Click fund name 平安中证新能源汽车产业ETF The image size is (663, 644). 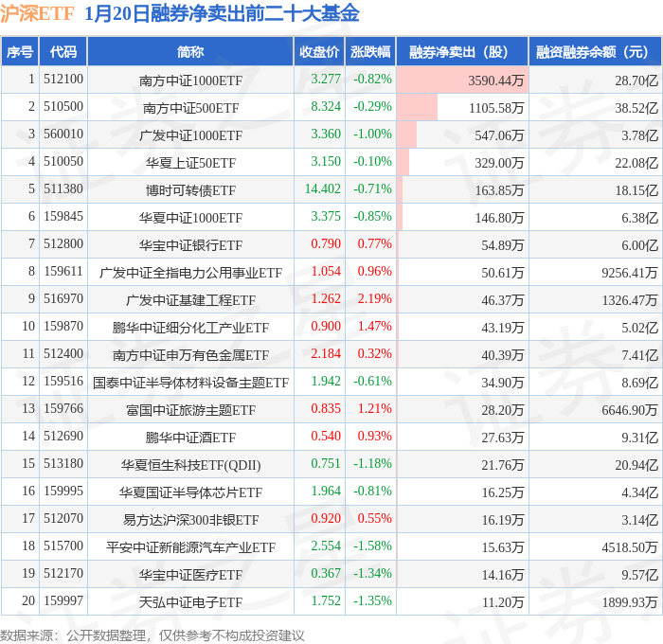[x=190, y=547]
